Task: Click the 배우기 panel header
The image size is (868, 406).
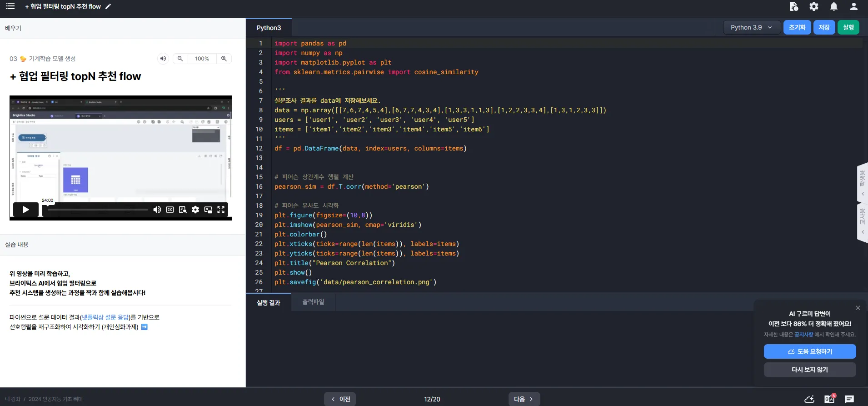Action: [13, 28]
